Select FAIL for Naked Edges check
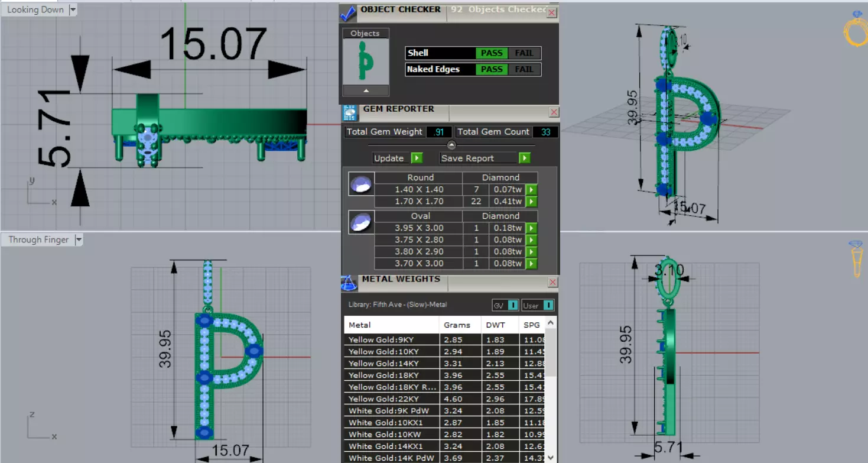Image resolution: width=868 pixels, height=463 pixels. (x=524, y=69)
